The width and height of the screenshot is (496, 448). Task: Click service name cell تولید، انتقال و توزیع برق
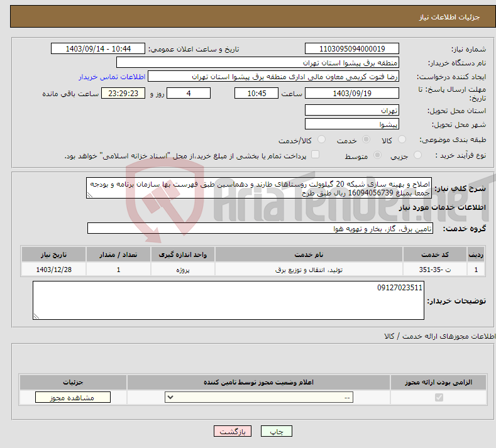pos(309,270)
